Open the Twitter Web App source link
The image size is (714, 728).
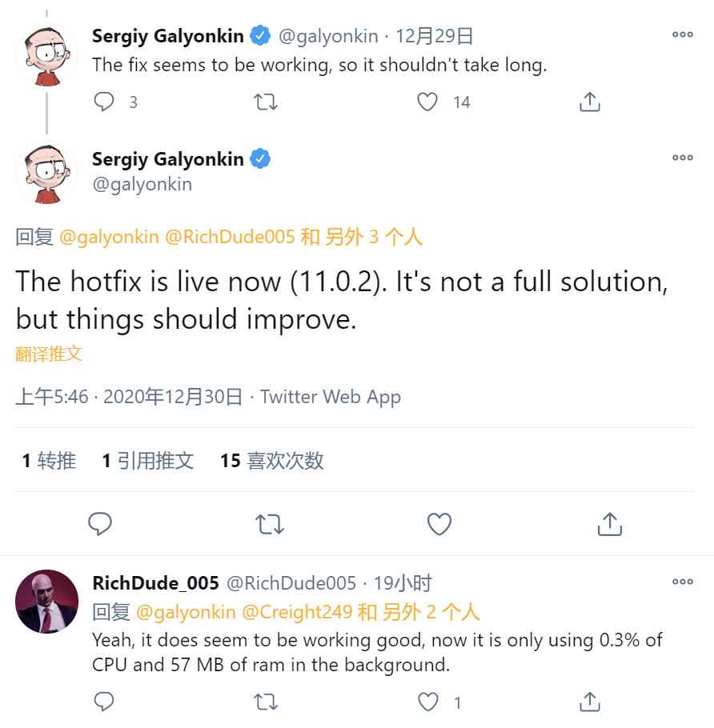(331, 397)
